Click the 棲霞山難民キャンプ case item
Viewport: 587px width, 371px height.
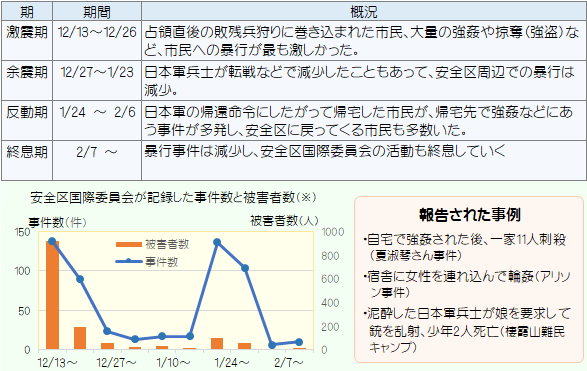pos(467,330)
